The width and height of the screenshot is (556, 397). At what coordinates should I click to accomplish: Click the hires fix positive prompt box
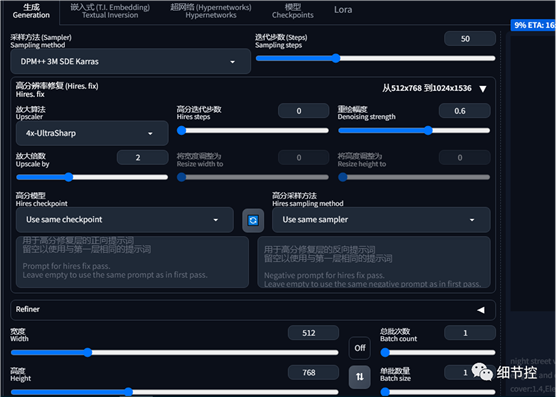pos(132,262)
